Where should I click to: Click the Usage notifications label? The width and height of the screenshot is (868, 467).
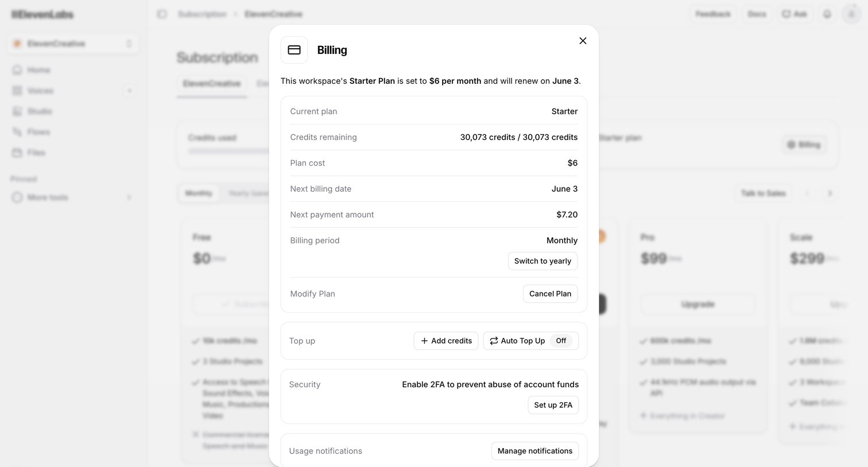coord(325,451)
